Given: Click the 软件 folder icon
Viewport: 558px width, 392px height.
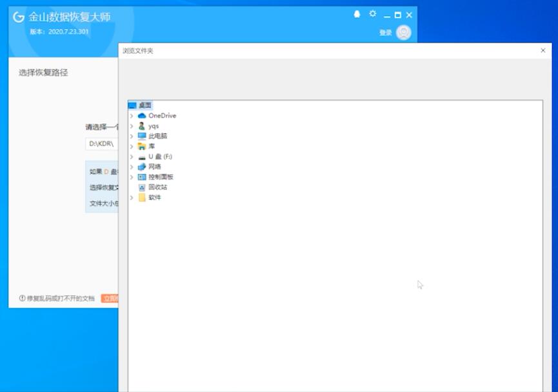Looking at the screenshot, I should [x=142, y=197].
